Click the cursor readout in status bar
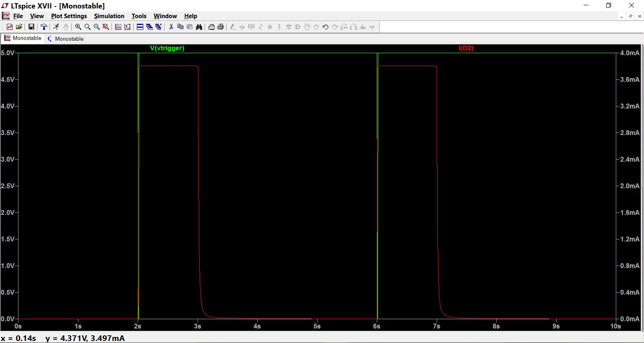Screen dimensions: 644x343 [x=63, y=338]
